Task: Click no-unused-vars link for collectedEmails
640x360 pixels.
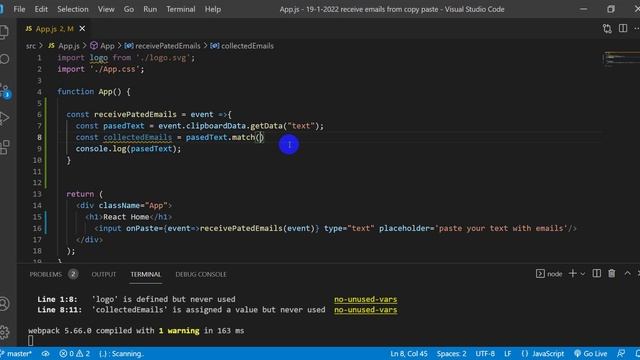Action: 365,310
